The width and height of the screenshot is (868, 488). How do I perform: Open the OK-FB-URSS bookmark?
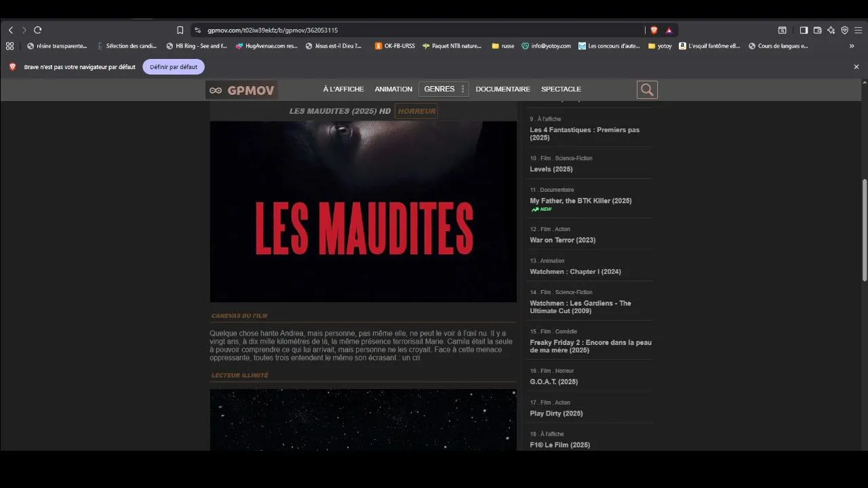tap(395, 46)
